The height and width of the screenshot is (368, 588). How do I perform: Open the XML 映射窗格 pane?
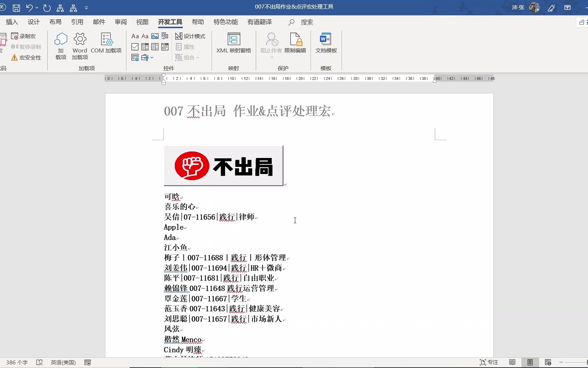[234, 45]
